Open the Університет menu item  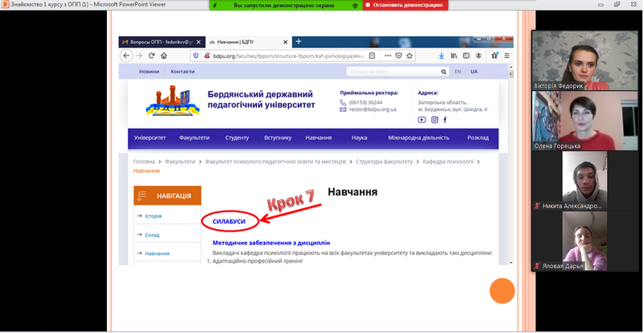pyautogui.click(x=150, y=138)
